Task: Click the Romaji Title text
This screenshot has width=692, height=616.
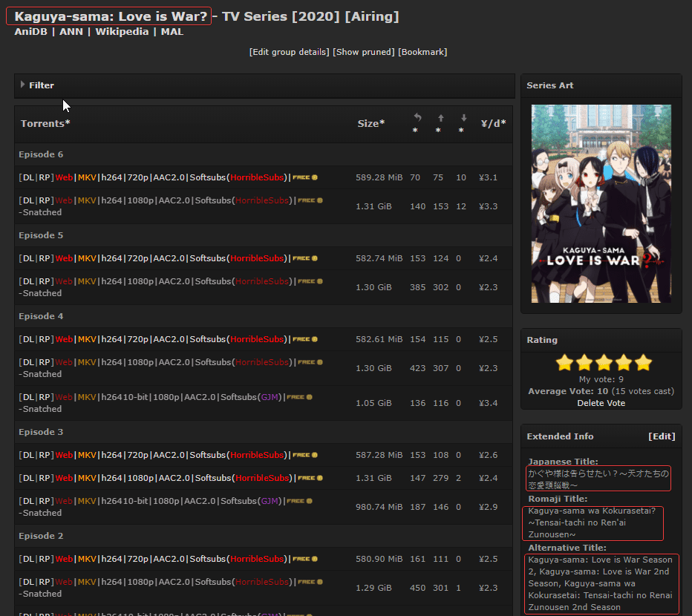Action: [593, 522]
